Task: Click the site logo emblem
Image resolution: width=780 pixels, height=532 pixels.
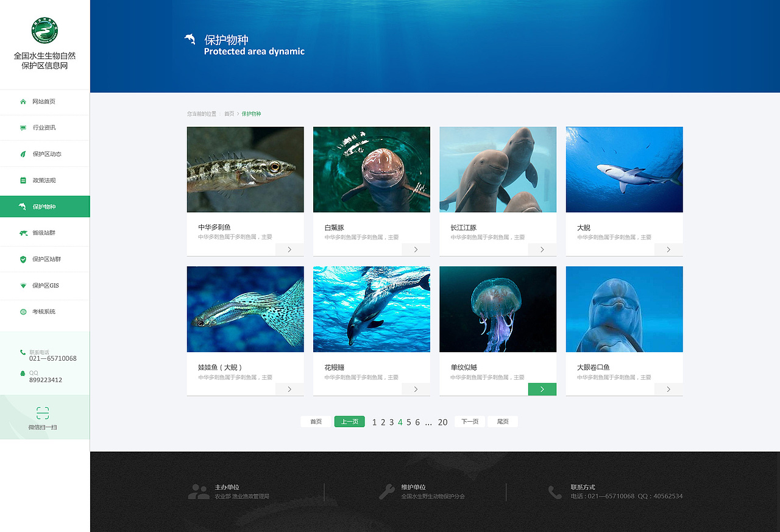Action: coord(44,30)
